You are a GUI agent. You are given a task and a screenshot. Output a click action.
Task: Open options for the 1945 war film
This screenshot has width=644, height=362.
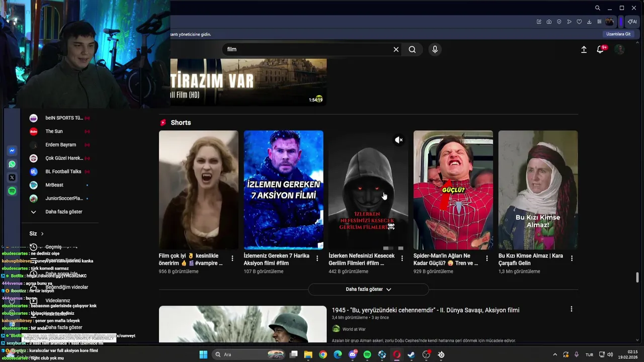tap(571, 309)
